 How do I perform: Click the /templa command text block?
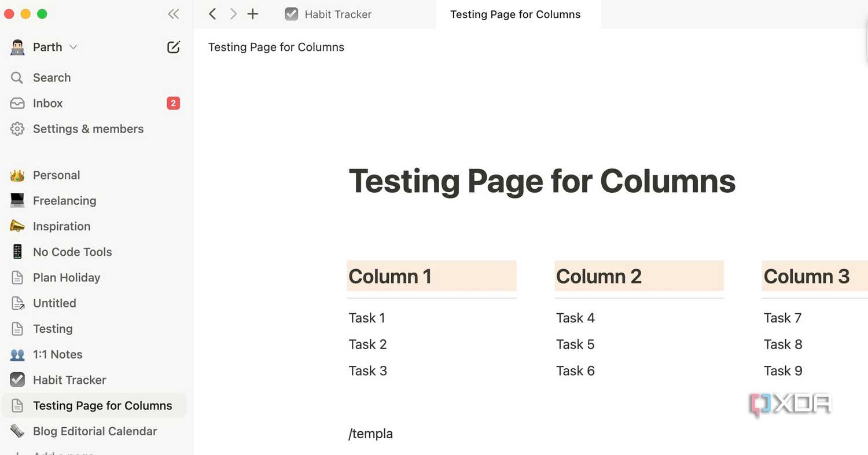pyautogui.click(x=370, y=434)
